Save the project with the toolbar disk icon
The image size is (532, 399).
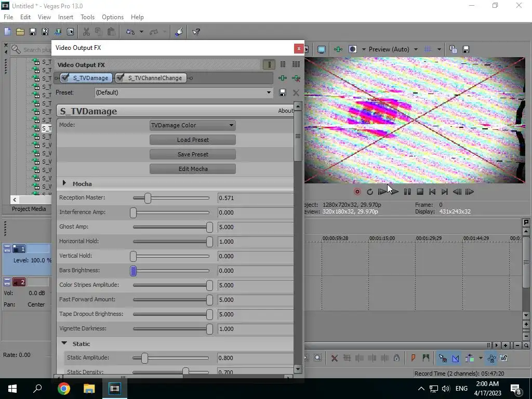point(33,32)
